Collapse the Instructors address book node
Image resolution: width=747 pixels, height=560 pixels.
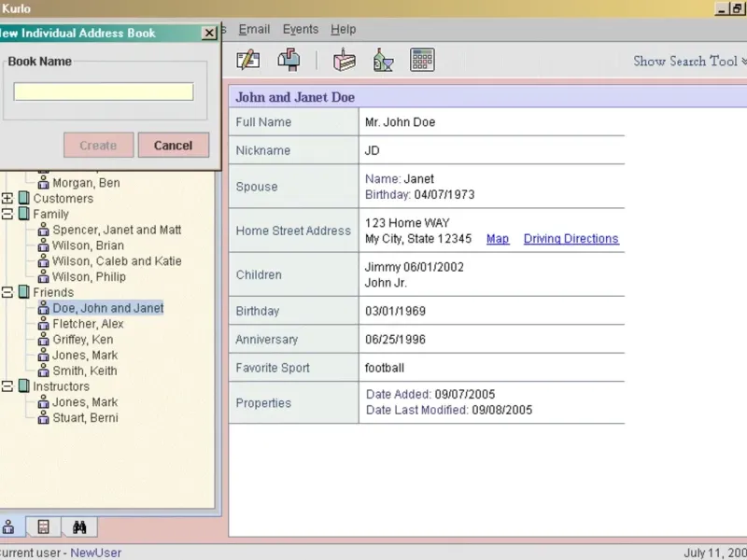click(x=7, y=386)
